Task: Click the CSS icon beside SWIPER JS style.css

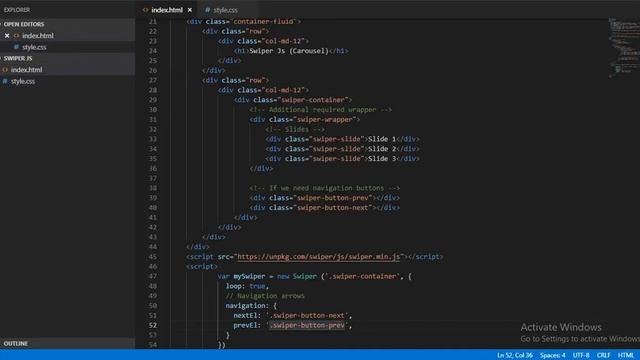Action: [5, 81]
